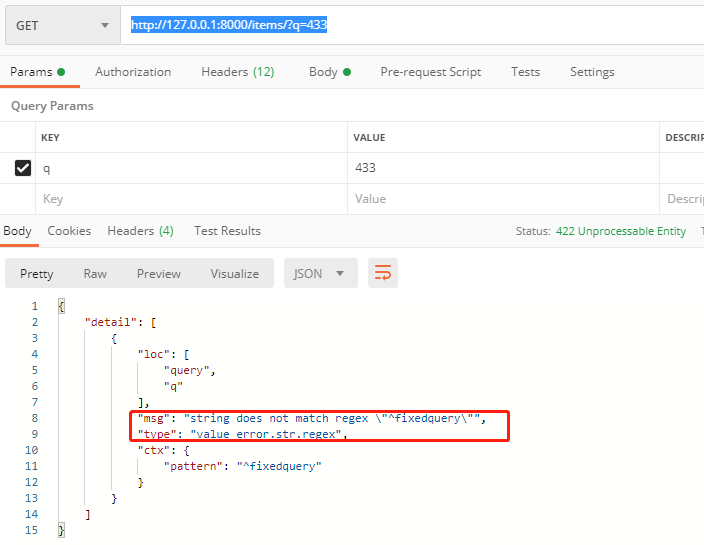
Task: Switch to the response Cookies tab
Action: click(69, 231)
